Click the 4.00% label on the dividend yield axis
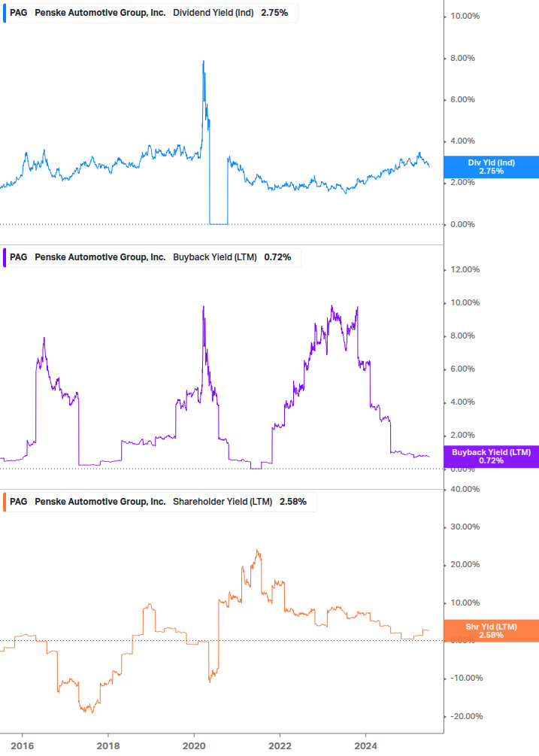Image resolution: width=539 pixels, height=756 pixels. tap(462, 141)
